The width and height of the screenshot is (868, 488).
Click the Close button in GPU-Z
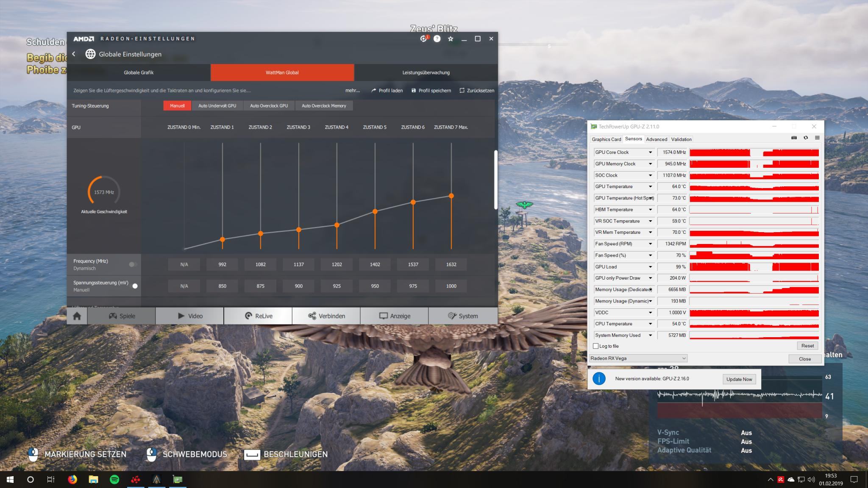[805, 359]
